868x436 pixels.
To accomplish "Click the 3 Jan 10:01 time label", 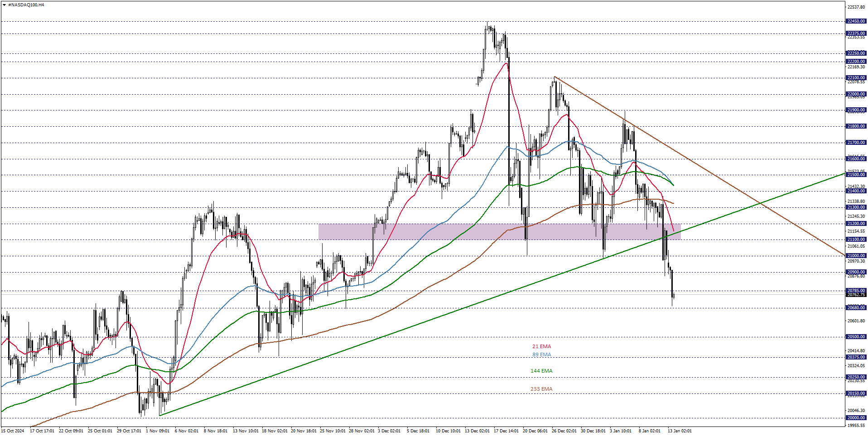I will click(x=621, y=431).
